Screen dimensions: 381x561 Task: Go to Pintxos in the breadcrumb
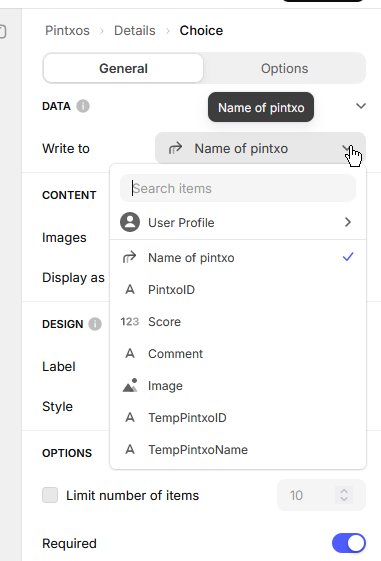[67, 31]
